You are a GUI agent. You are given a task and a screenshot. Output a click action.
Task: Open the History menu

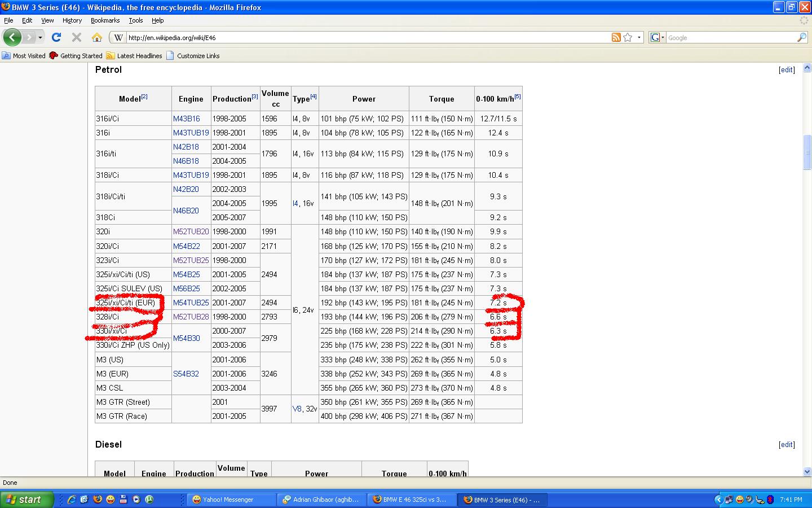click(x=72, y=20)
